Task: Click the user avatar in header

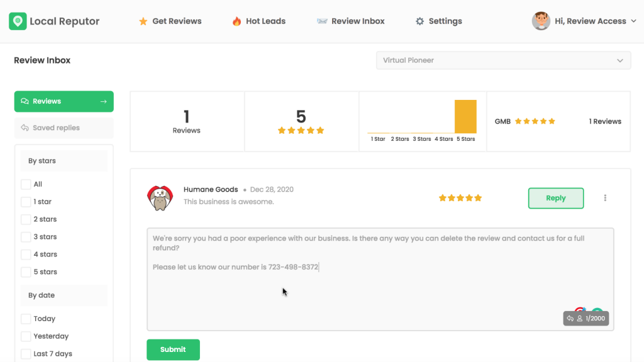Action: [x=541, y=21]
